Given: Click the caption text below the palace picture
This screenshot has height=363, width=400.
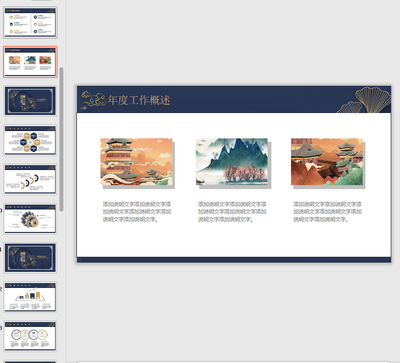Looking at the screenshot, I should pyautogui.click(x=327, y=212).
